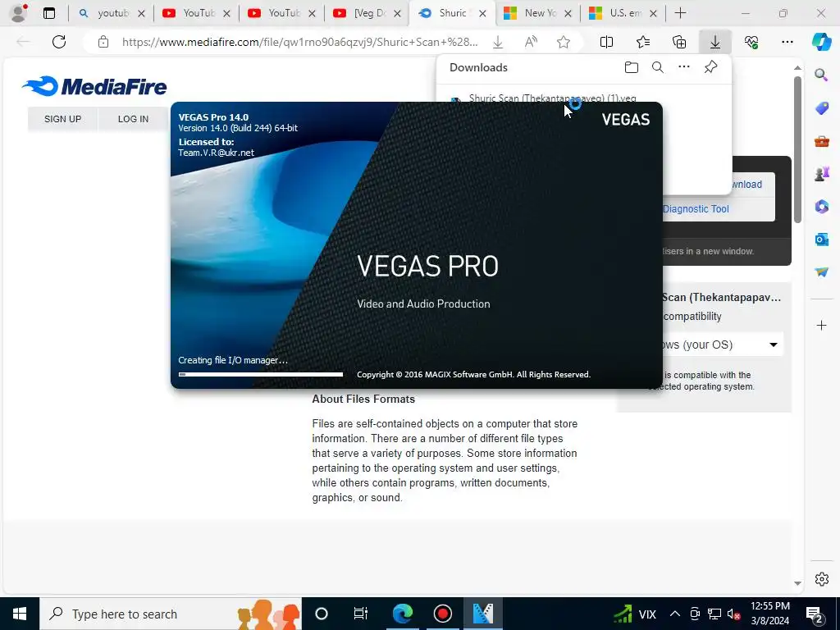Open the VIX stock taskbar widget

click(636, 614)
